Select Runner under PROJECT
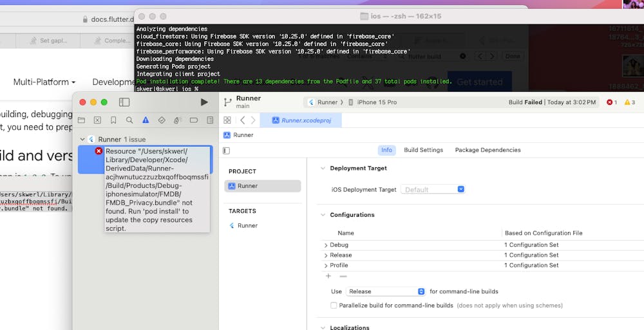Screen dimensions: 644x330 [x=263, y=186]
